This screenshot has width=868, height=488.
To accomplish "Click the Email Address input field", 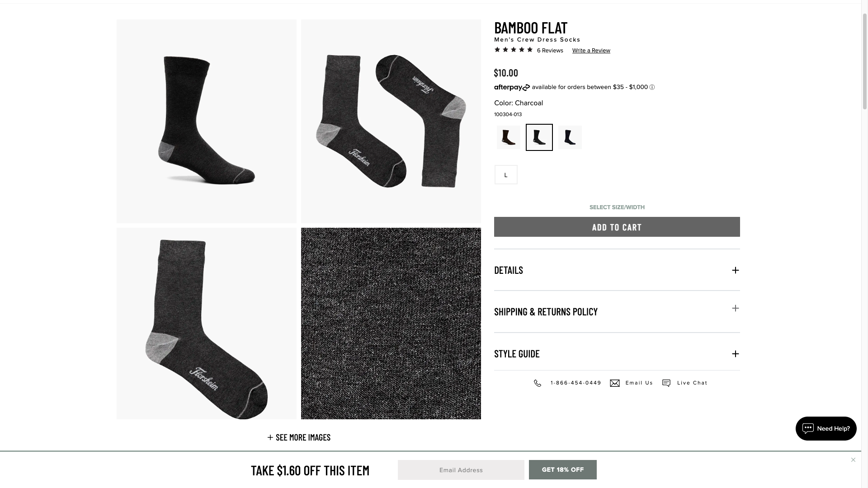I will tap(461, 470).
